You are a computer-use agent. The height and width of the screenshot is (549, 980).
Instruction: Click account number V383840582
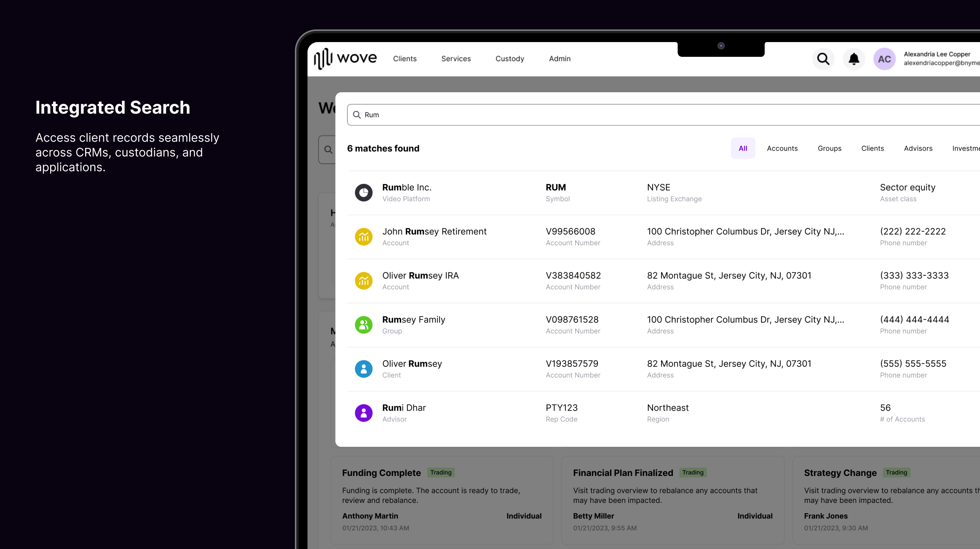coord(573,276)
